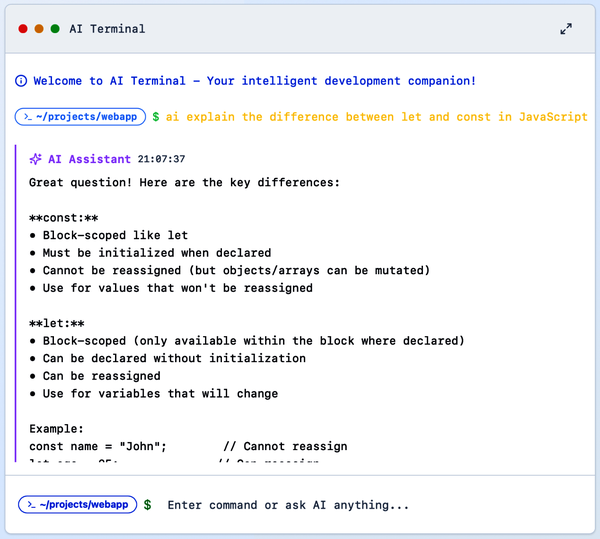Click the green dollar sign beside bottom input

(148, 505)
